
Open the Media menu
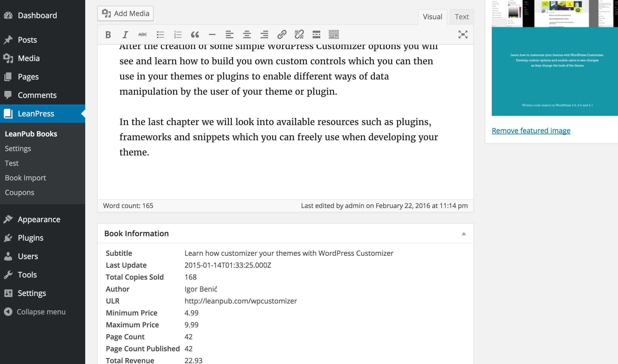coord(43,58)
